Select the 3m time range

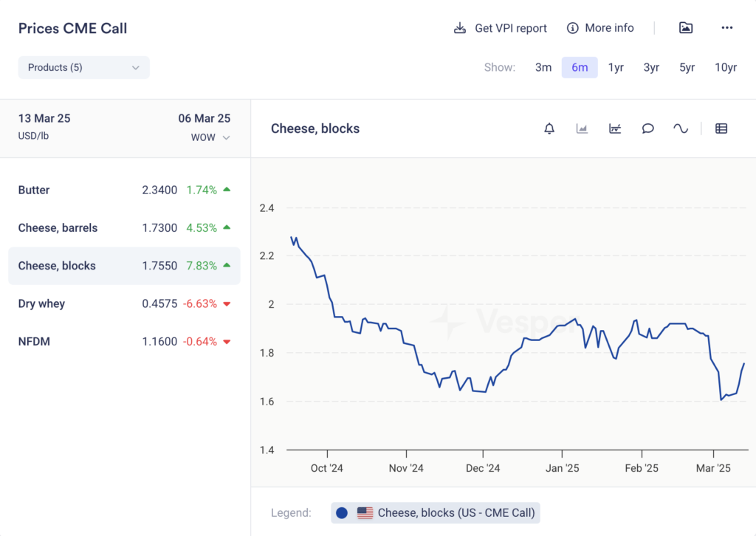pos(543,67)
